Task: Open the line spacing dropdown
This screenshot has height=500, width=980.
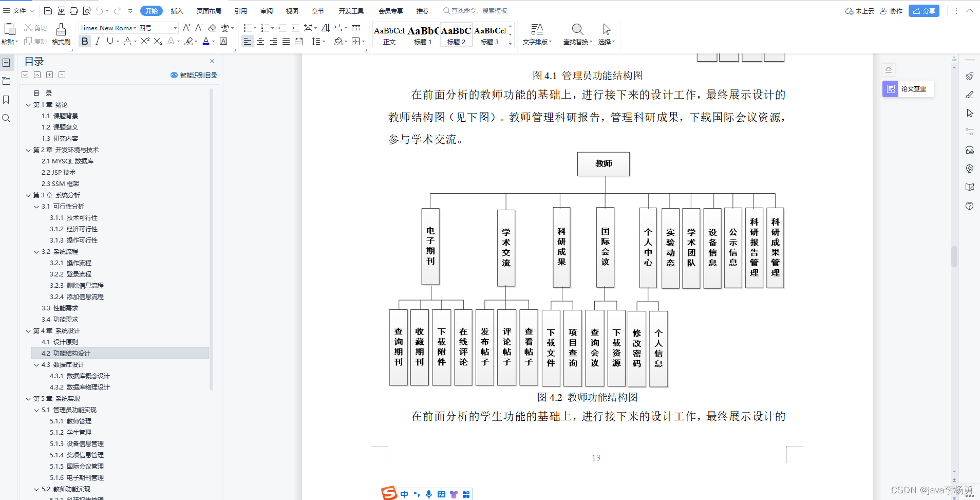Action: 324,42
